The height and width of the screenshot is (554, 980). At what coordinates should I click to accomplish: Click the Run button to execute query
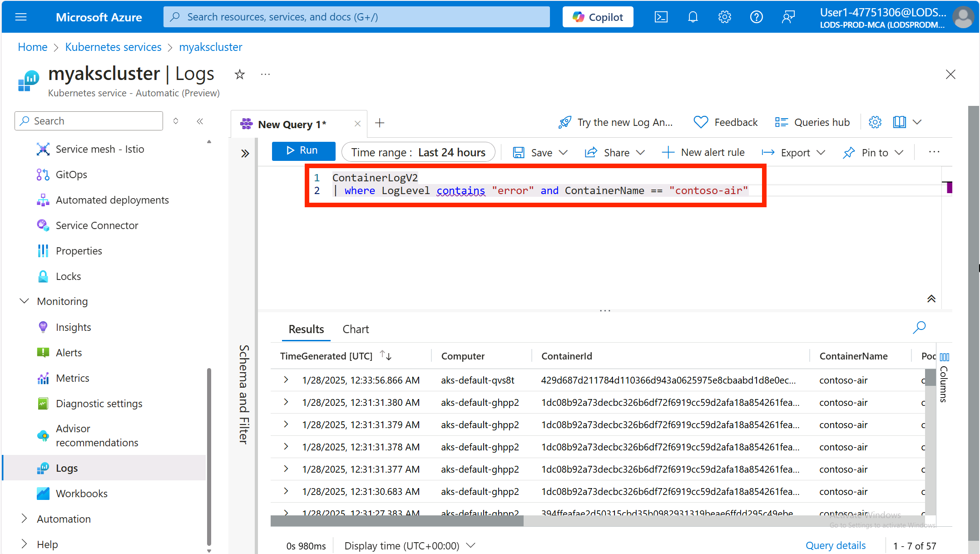(x=303, y=152)
